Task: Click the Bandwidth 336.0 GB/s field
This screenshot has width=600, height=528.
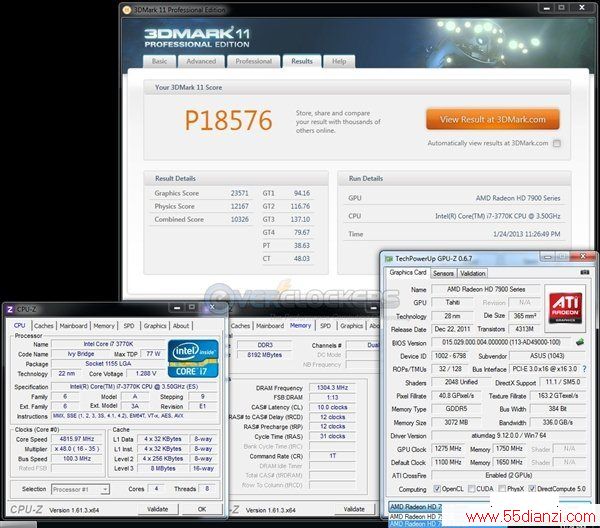Action: (558, 422)
